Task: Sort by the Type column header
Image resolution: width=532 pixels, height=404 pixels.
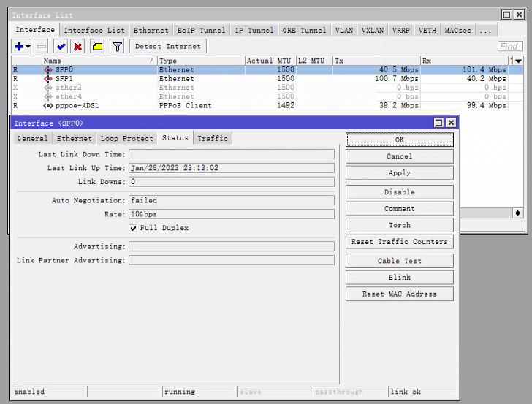Action: 201,61
